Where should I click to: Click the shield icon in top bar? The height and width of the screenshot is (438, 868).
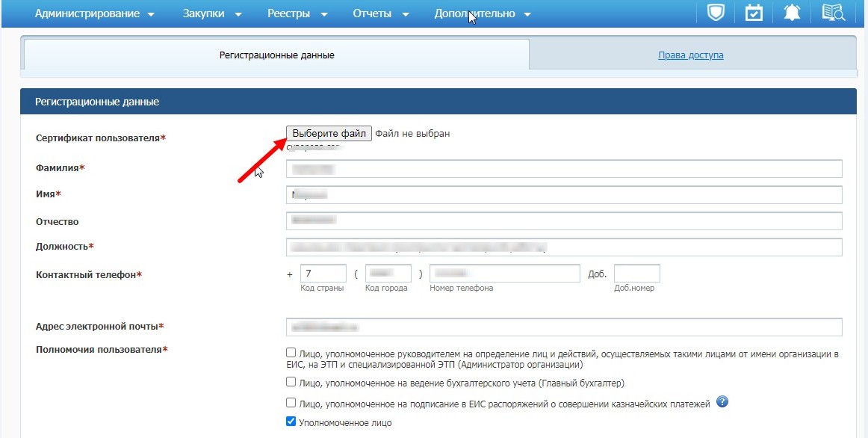[x=716, y=13]
